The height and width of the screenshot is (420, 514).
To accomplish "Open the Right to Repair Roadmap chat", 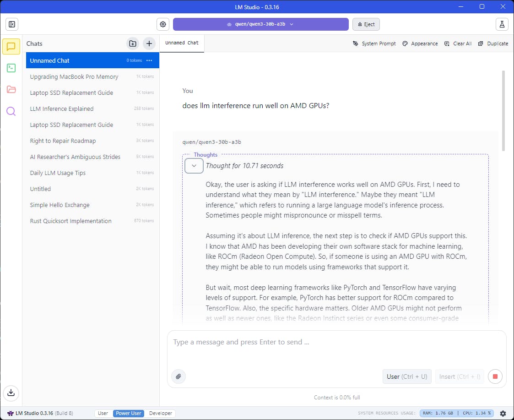I will click(x=92, y=141).
